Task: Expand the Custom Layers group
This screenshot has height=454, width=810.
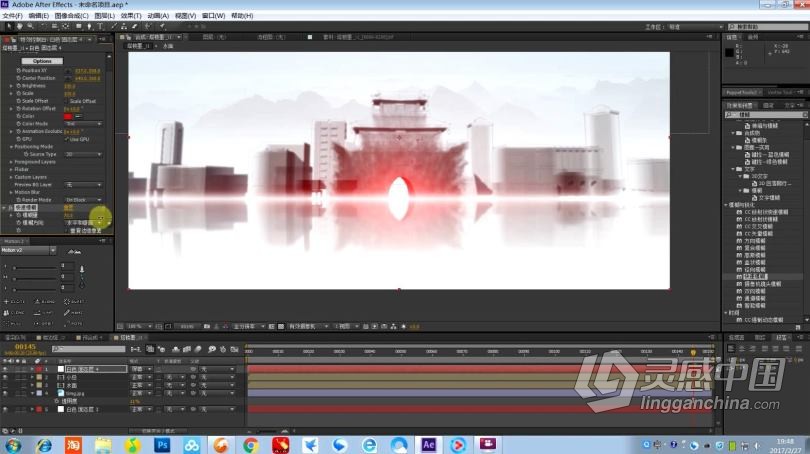Action: click(11, 177)
